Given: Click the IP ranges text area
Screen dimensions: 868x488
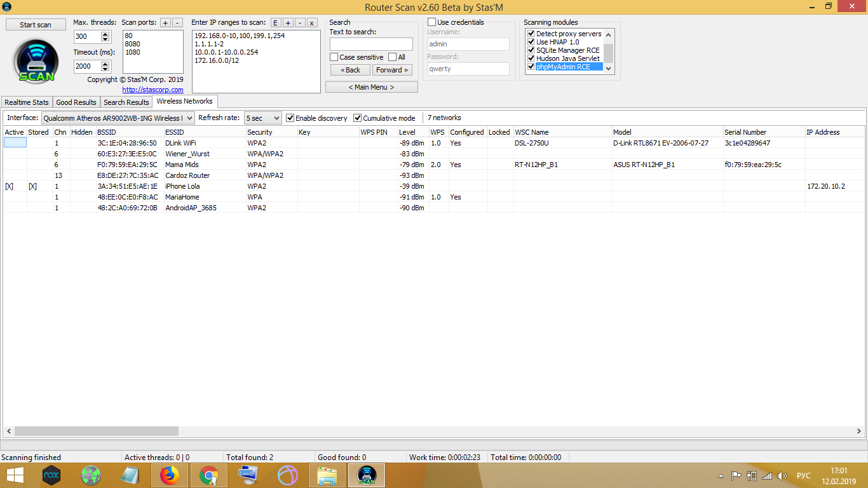Looking at the screenshot, I should [256, 62].
